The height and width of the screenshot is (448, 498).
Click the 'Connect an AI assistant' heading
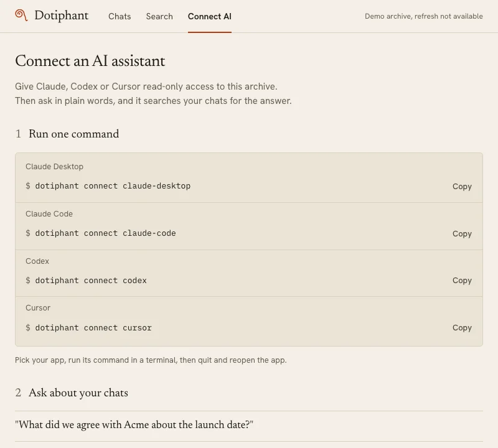(x=90, y=61)
